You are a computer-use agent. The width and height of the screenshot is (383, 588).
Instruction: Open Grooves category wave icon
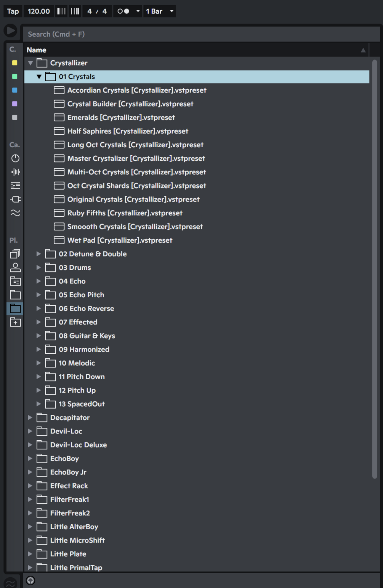click(15, 213)
